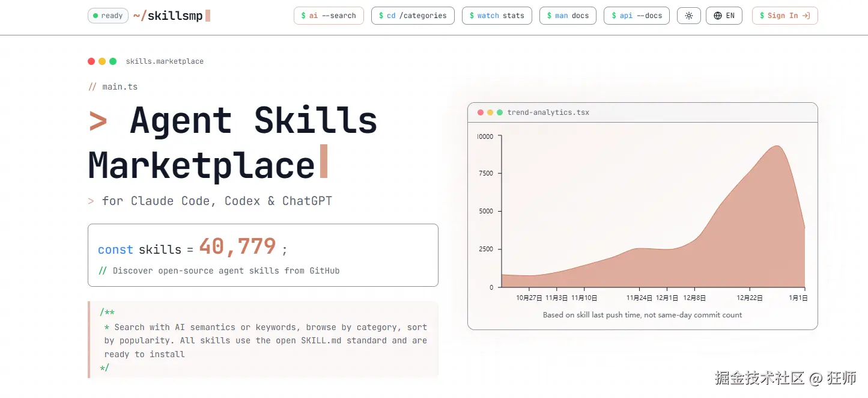The height and width of the screenshot is (398, 868).
Task: Click the 2500 y-axis value
Action: [486, 249]
